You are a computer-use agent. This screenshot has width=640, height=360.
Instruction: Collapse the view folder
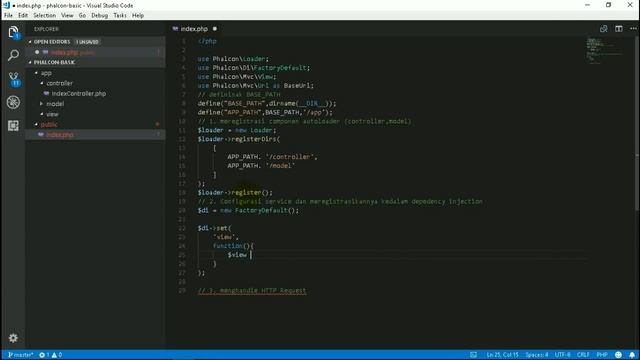click(x=52, y=114)
